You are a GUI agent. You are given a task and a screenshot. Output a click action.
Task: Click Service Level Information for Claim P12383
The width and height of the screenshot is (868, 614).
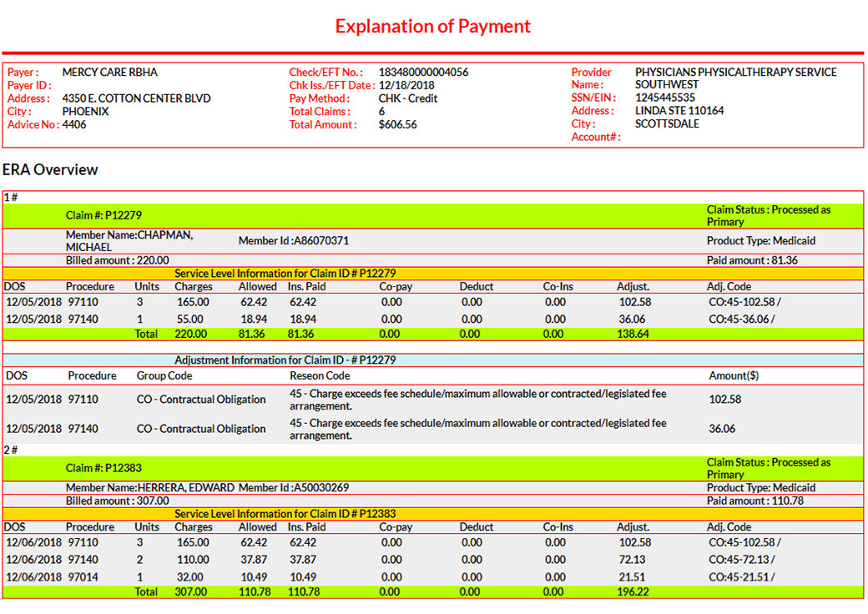(285, 514)
